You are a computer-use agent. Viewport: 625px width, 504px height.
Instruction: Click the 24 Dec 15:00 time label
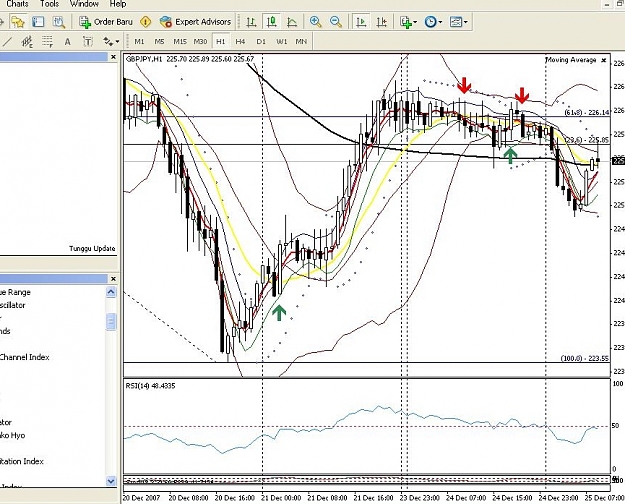coord(512,498)
